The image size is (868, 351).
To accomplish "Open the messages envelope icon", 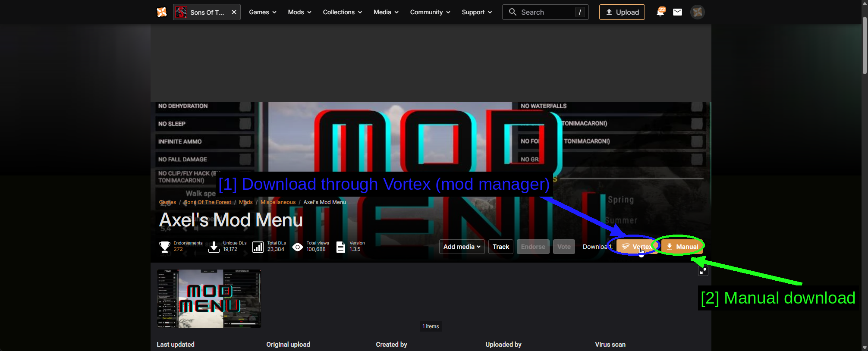I will point(678,12).
